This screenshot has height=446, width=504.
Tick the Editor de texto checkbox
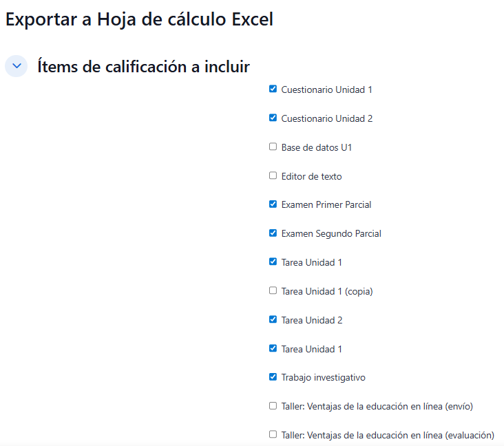273,176
